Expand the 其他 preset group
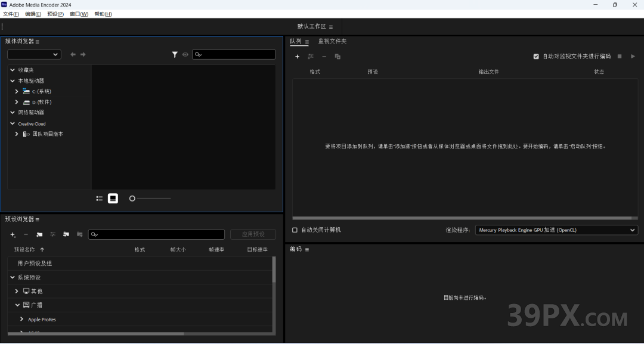The height and width of the screenshot is (344, 644). 17,291
